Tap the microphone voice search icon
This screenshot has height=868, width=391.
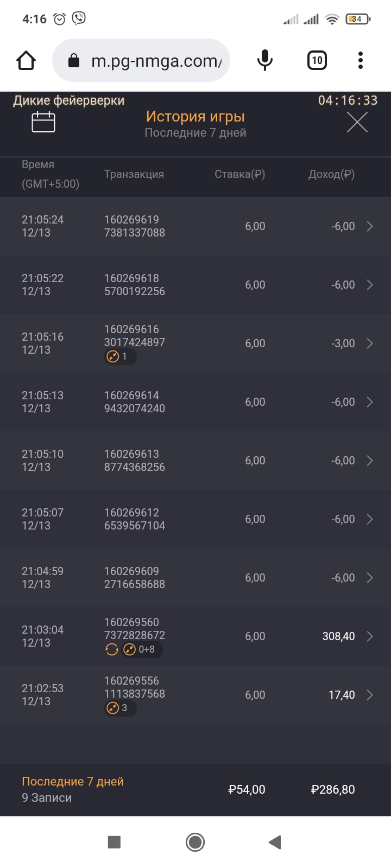pos(264,60)
